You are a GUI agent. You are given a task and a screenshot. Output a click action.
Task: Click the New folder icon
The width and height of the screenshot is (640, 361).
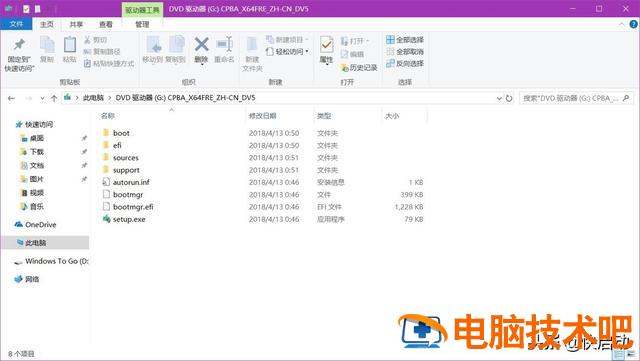pos(252,45)
